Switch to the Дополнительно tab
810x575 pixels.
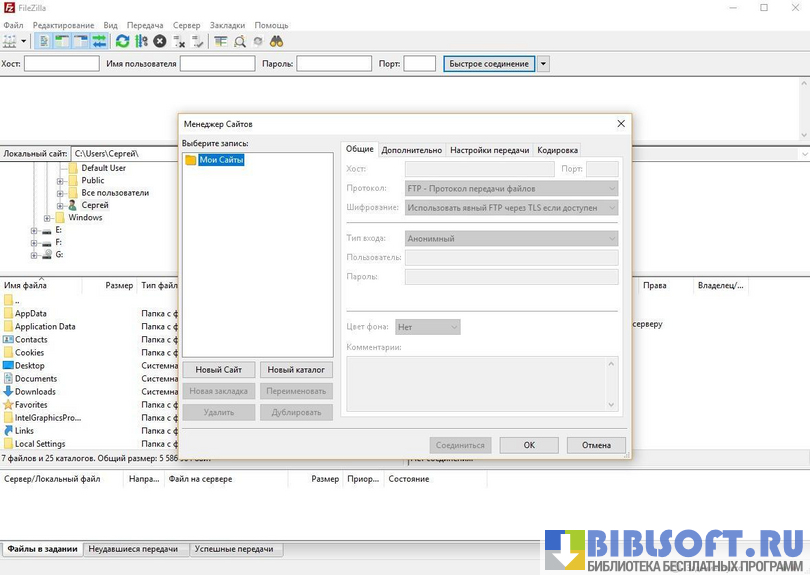pos(411,150)
